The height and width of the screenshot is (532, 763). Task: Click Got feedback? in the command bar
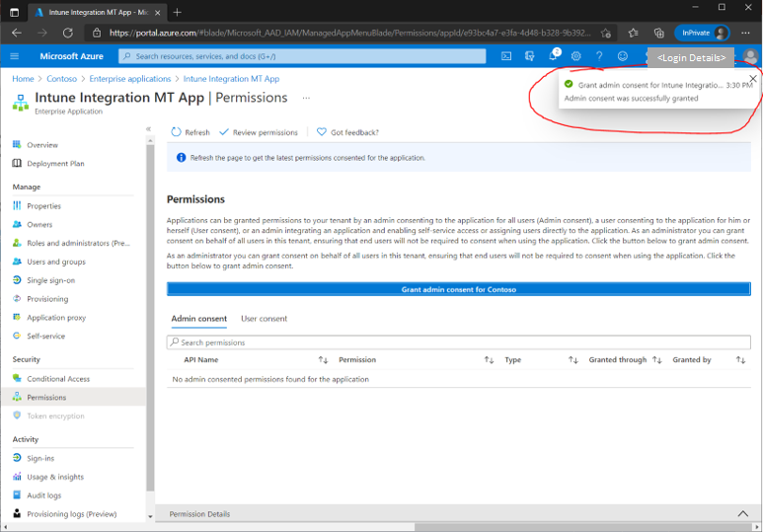click(347, 132)
